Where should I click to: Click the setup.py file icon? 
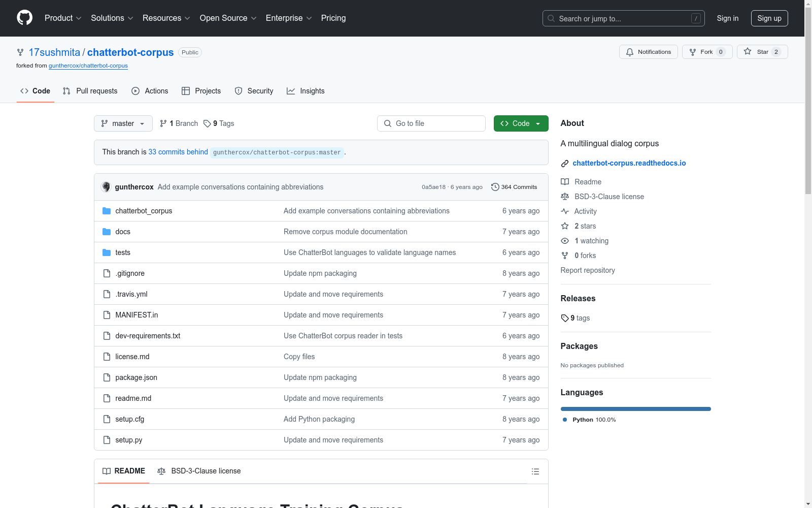[107, 440]
